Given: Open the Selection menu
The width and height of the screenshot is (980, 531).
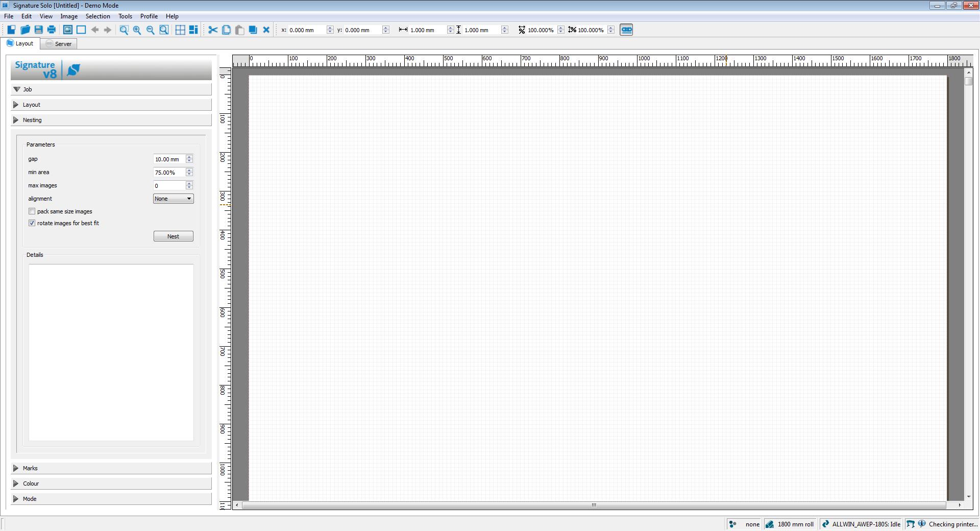Looking at the screenshot, I should pos(97,16).
